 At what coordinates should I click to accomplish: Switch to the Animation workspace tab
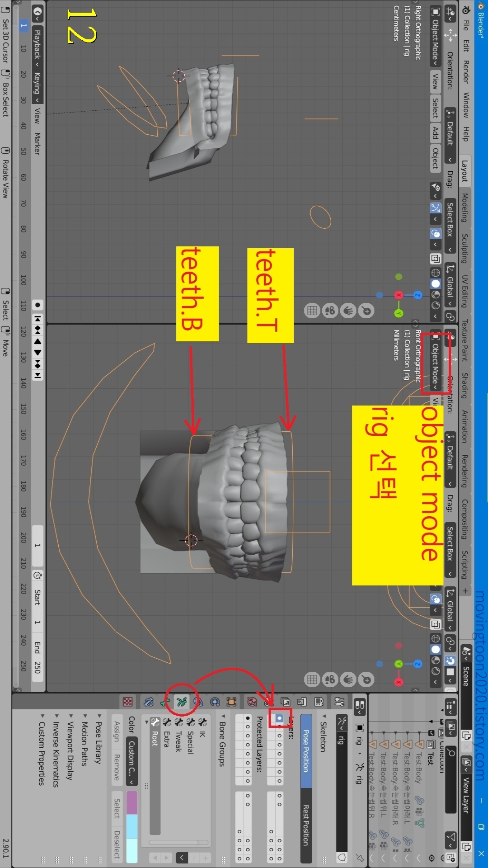coord(465,426)
